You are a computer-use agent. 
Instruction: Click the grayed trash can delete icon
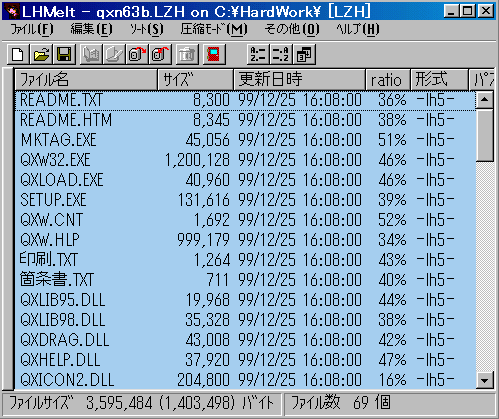(186, 54)
